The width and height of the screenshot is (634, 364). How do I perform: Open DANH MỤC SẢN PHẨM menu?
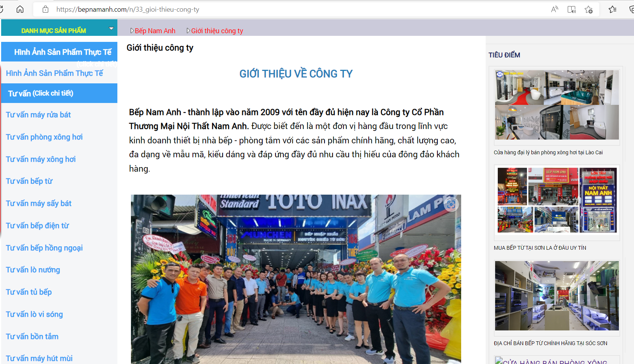59,28
